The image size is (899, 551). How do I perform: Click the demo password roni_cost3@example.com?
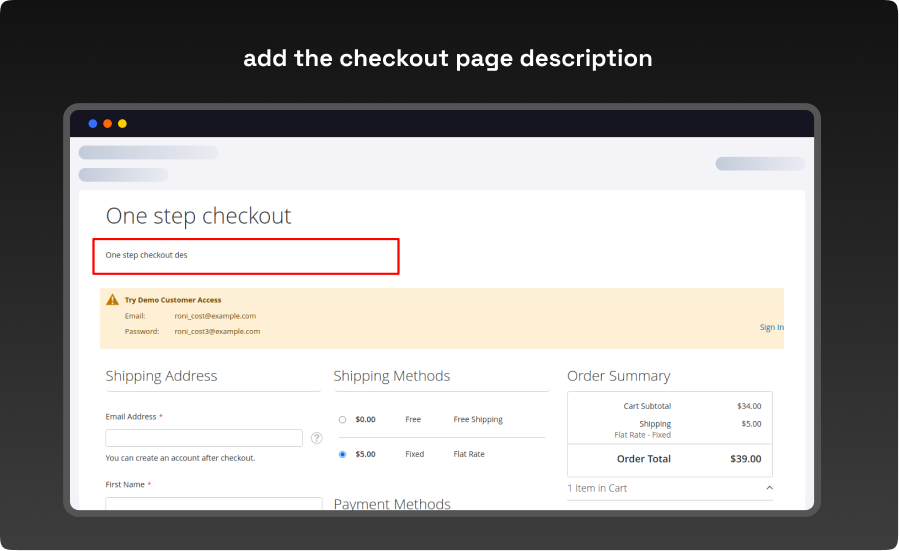point(217,331)
